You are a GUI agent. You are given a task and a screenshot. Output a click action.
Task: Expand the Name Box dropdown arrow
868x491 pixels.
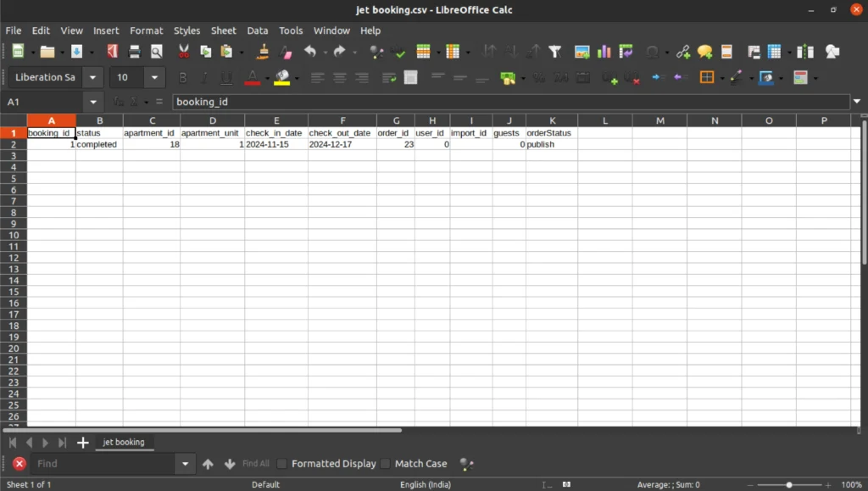(x=93, y=102)
